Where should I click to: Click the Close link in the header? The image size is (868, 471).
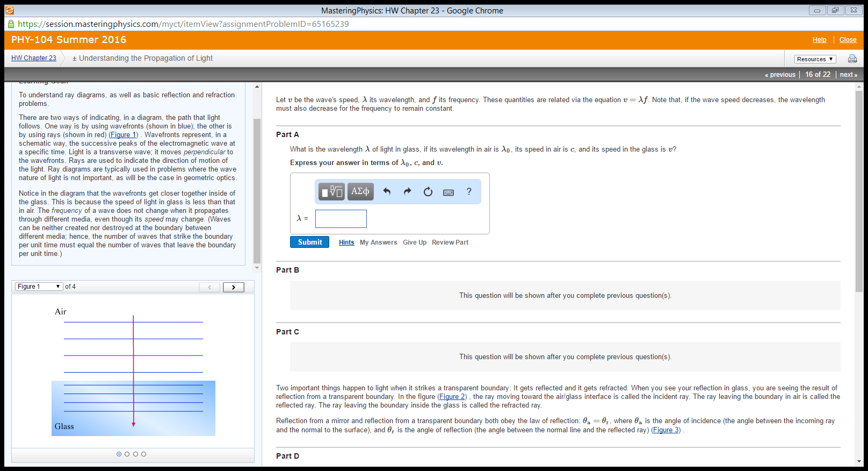(848, 40)
